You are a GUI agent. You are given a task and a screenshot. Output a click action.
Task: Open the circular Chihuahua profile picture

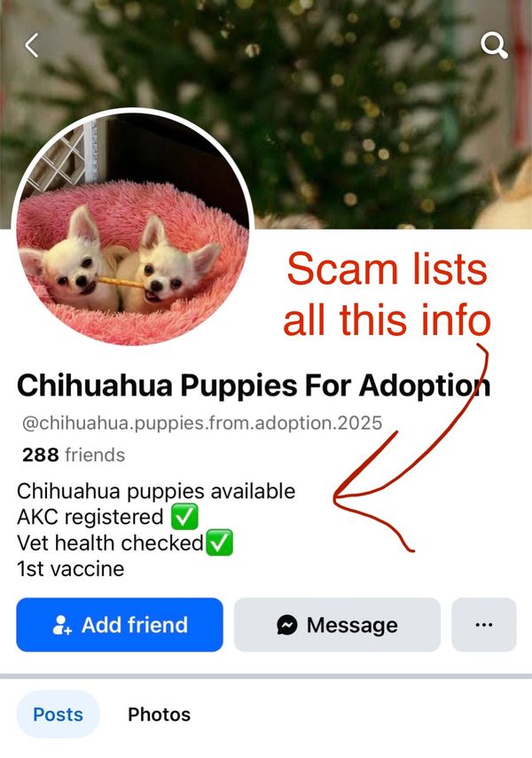click(x=132, y=228)
